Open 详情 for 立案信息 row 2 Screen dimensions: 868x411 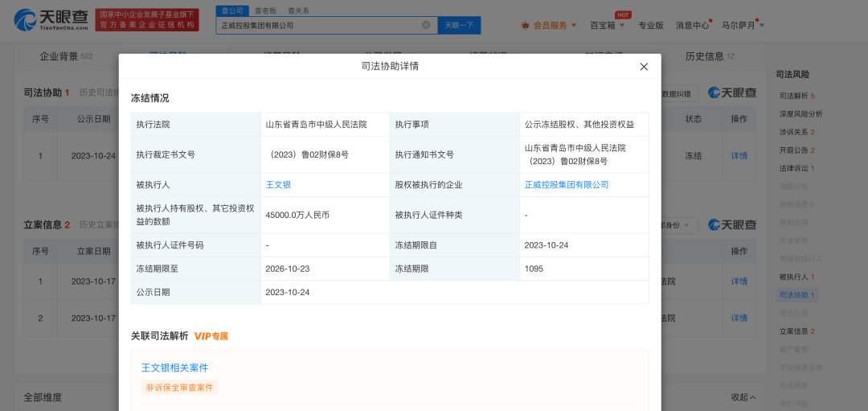(x=739, y=318)
